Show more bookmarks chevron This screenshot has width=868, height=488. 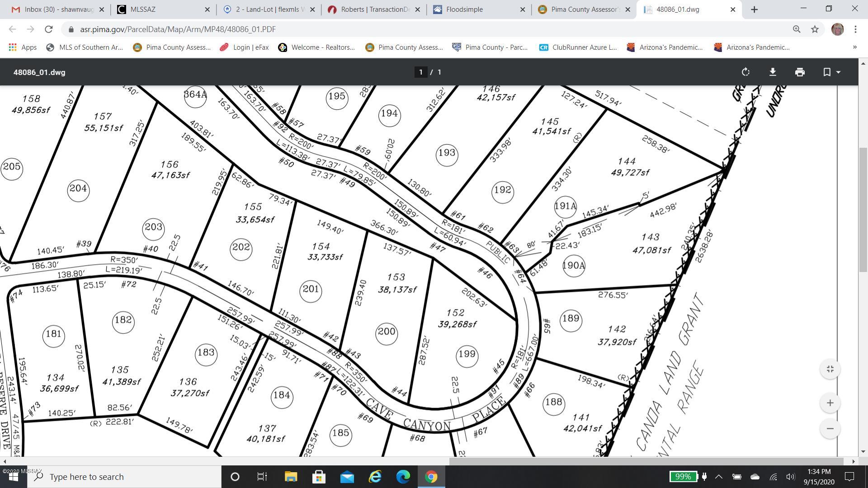click(854, 47)
